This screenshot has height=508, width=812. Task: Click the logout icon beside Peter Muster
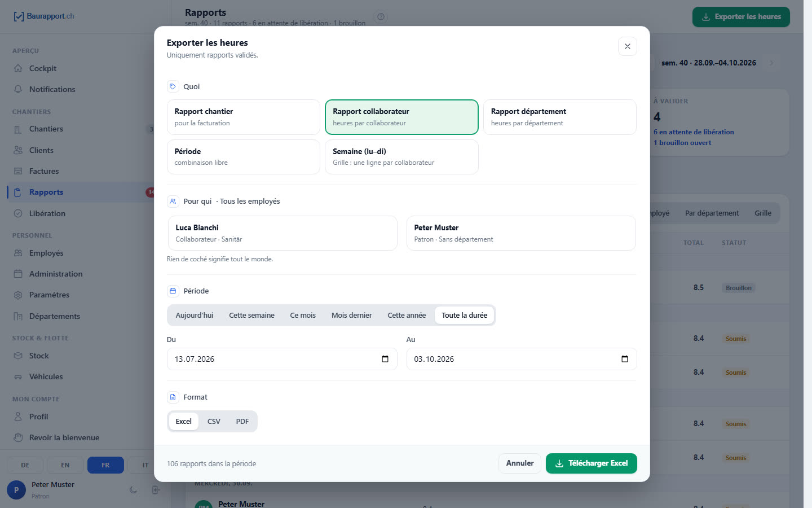pos(156,490)
